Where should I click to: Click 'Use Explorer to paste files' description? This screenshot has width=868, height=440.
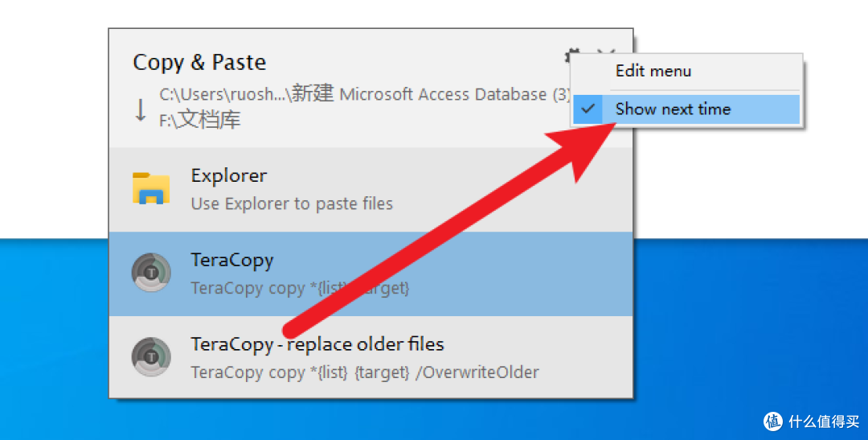point(292,204)
